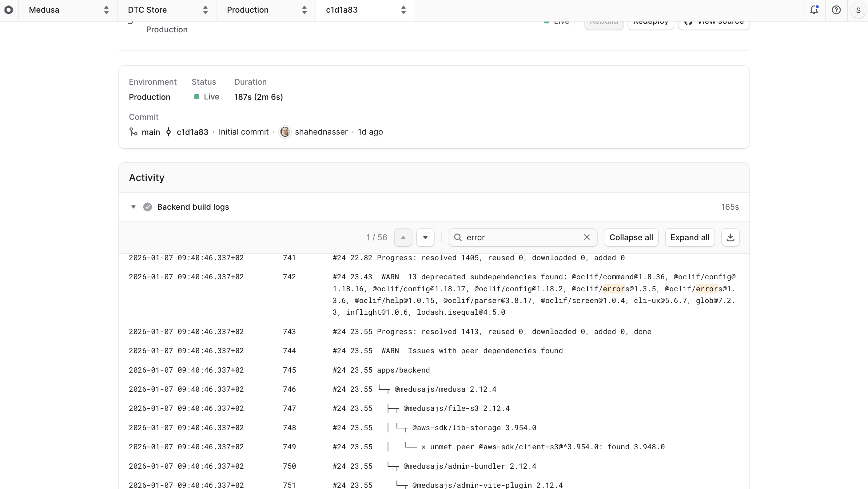Click the branch icon beside main
Screen dimensions: 868x489
pyautogui.click(x=133, y=132)
